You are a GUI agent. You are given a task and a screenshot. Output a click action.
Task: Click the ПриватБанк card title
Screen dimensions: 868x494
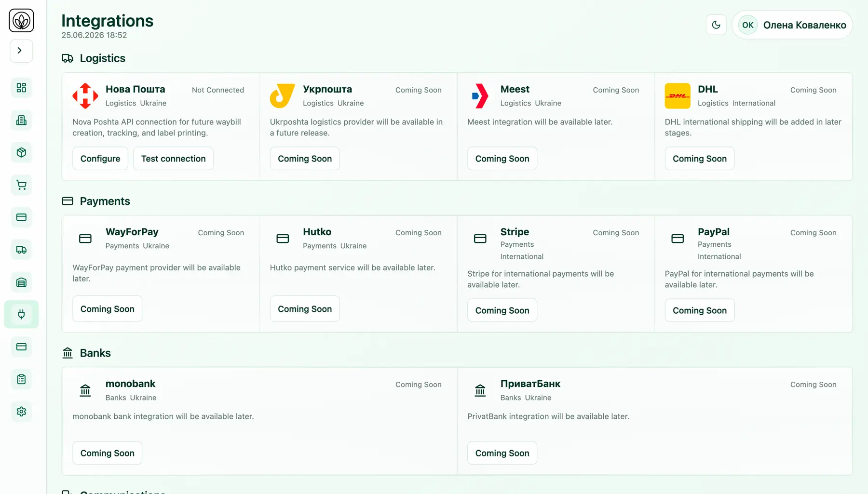click(x=530, y=384)
